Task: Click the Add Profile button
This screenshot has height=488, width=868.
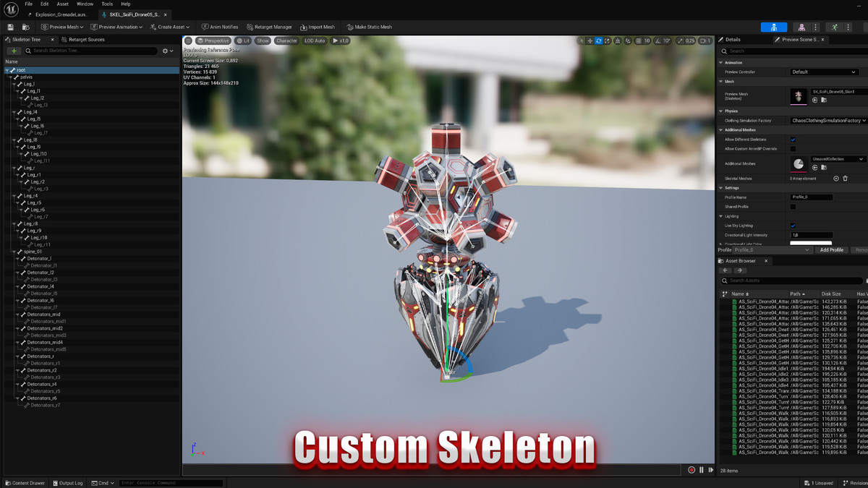Action: click(x=832, y=250)
